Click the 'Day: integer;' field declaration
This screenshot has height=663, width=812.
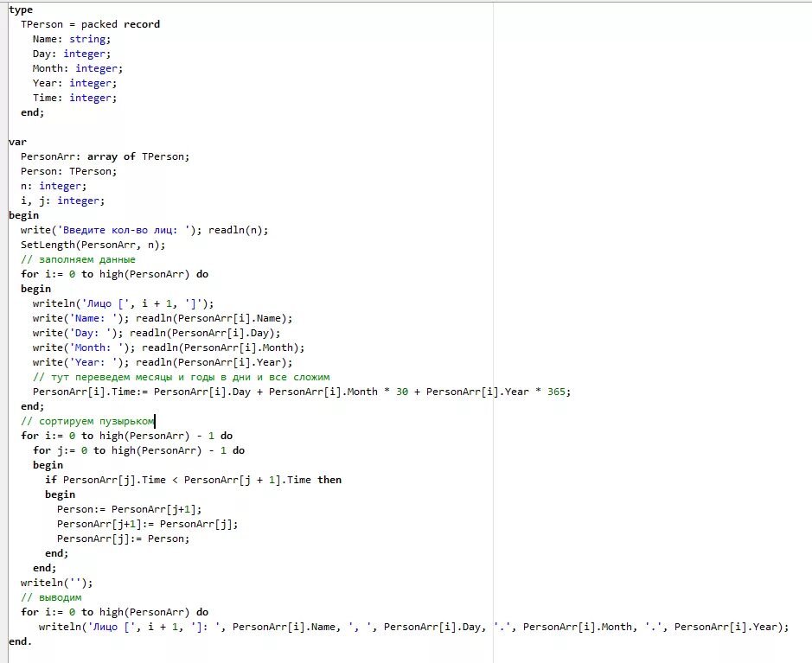pyautogui.click(x=72, y=54)
